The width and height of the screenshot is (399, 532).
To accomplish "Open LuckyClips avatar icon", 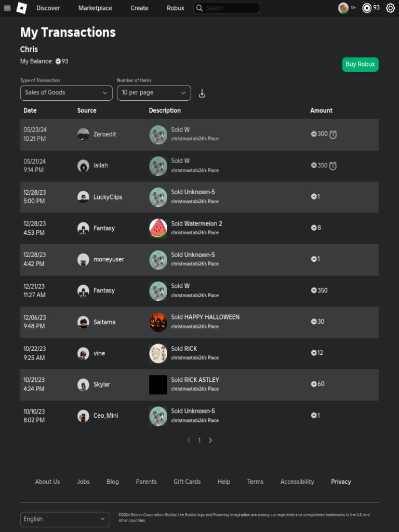I will [83, 197].
